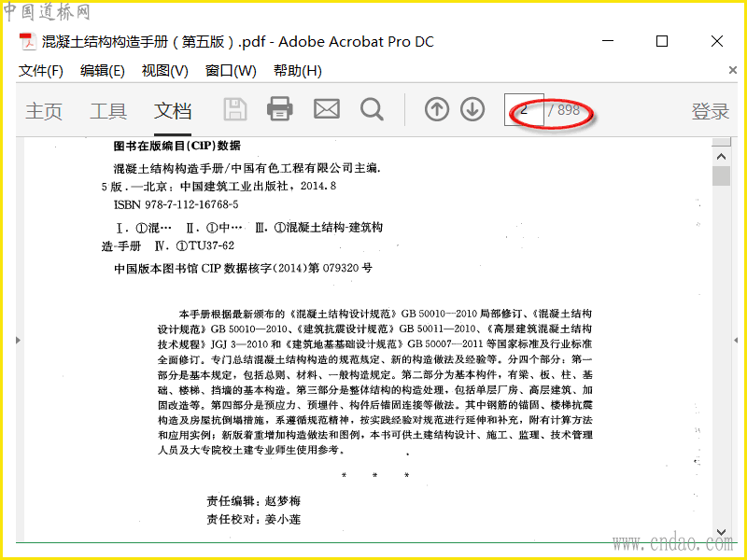Switch to the 工具 tab
Image resolution: width=747 pixels, height=560 pixels.
coord(108,111)
